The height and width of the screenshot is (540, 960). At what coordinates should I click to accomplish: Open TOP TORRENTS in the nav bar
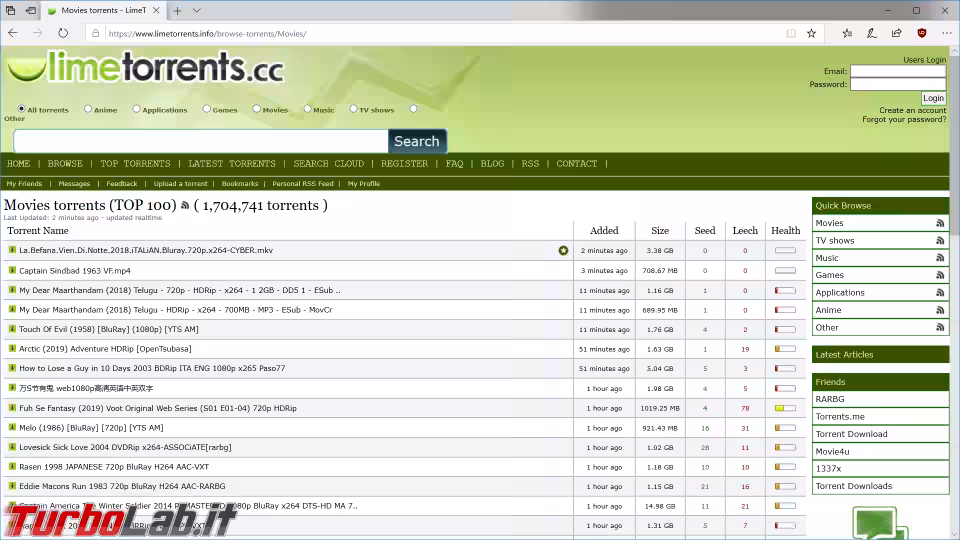[x=135, y=163]
